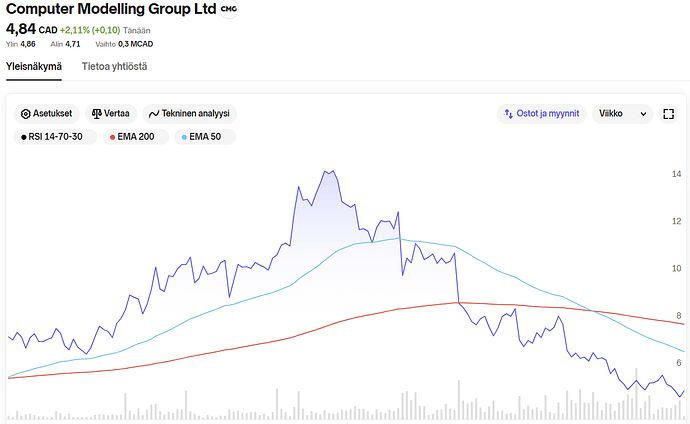Screen dimensions: 690x424
Task: Select the Yleisnäkymä tab
Action: coord(34,66)
